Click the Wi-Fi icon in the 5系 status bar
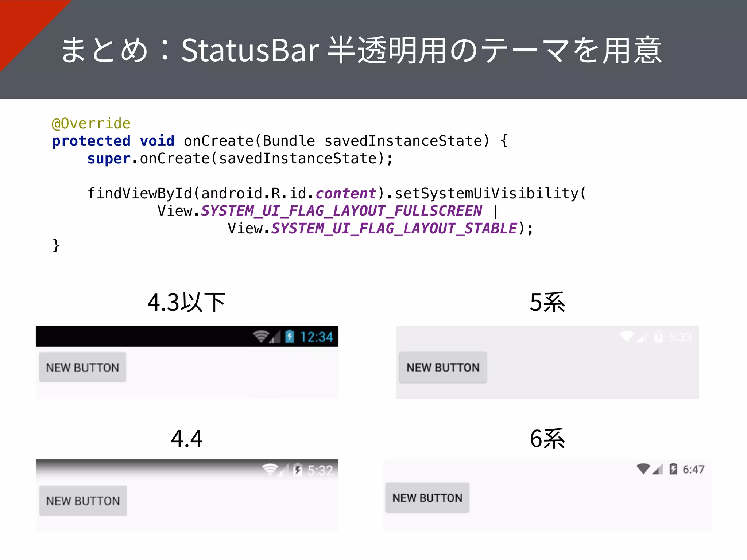Image resolution: width=747 pixels, height=560 pixels. pos(627,336)
